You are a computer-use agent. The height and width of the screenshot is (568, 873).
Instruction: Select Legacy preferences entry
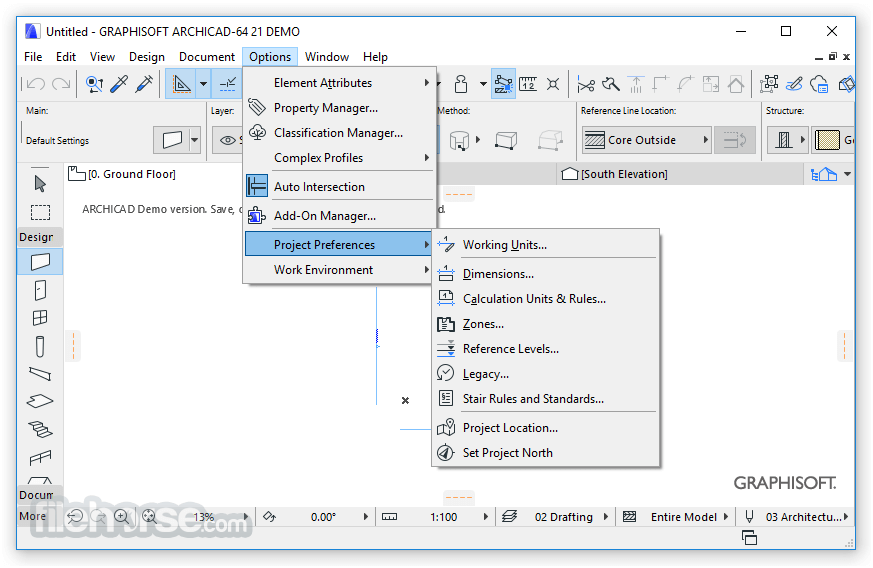546,374
